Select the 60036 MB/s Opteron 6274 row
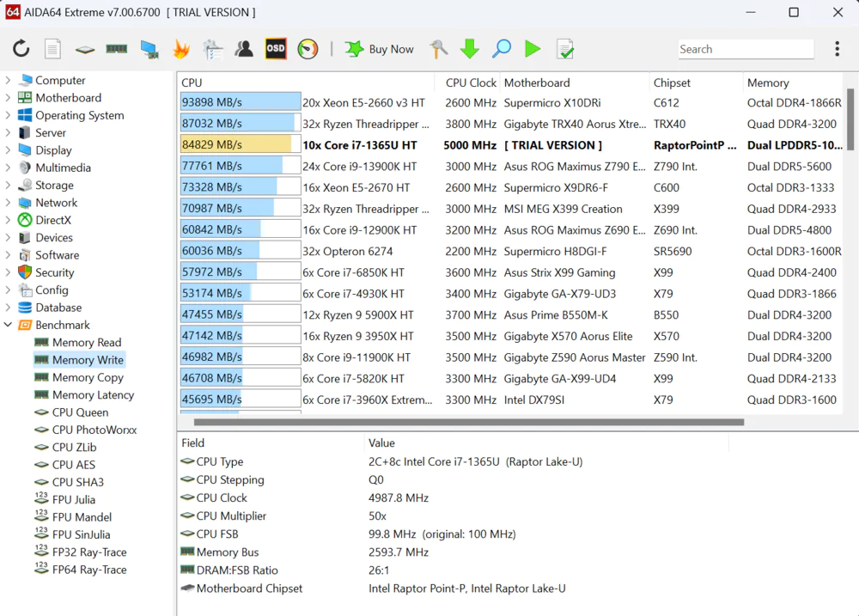859x616 pixels. point(512,251)
